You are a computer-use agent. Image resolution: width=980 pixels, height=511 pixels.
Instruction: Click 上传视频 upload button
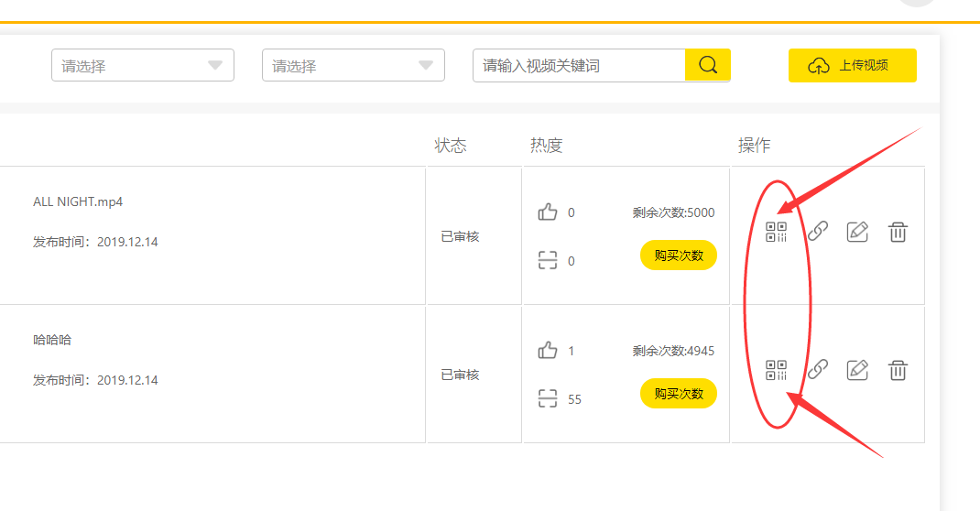(852, 66)
